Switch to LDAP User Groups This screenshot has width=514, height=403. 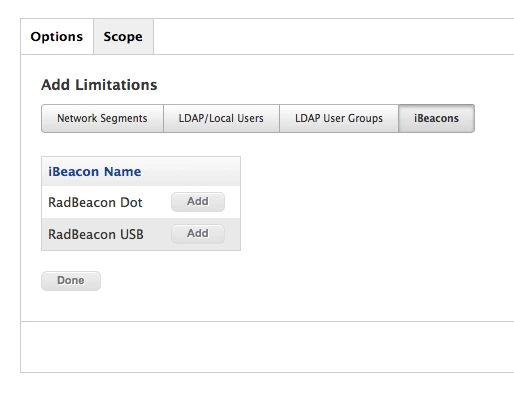339,118
